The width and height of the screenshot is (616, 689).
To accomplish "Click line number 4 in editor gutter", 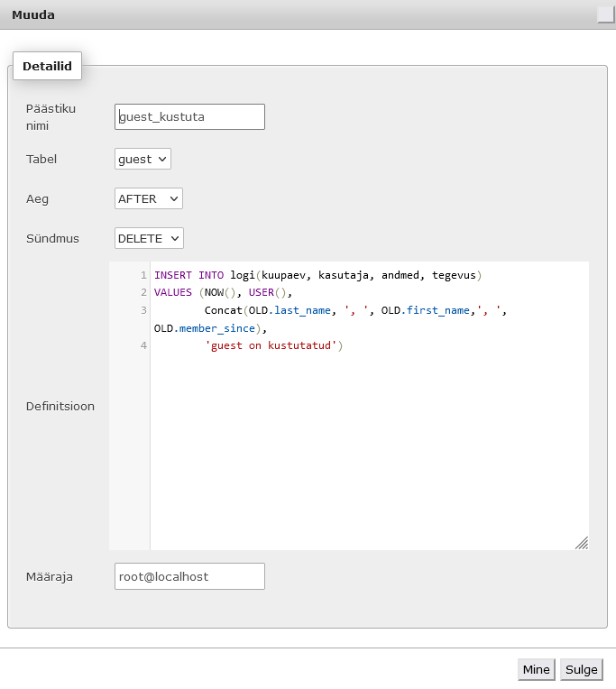I will point(143,345).
